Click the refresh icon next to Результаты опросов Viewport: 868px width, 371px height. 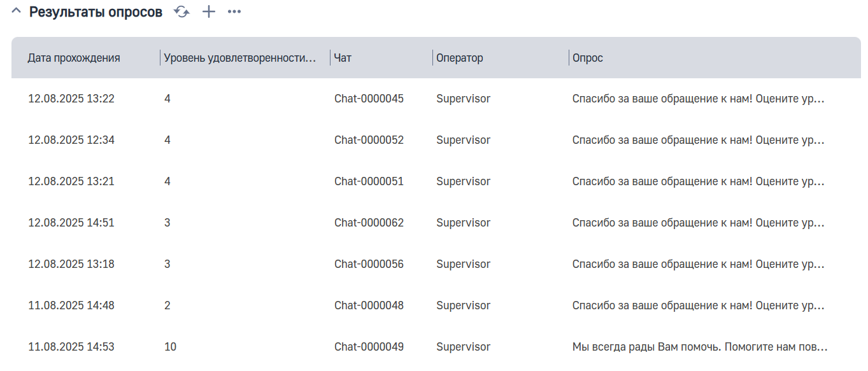182,11
